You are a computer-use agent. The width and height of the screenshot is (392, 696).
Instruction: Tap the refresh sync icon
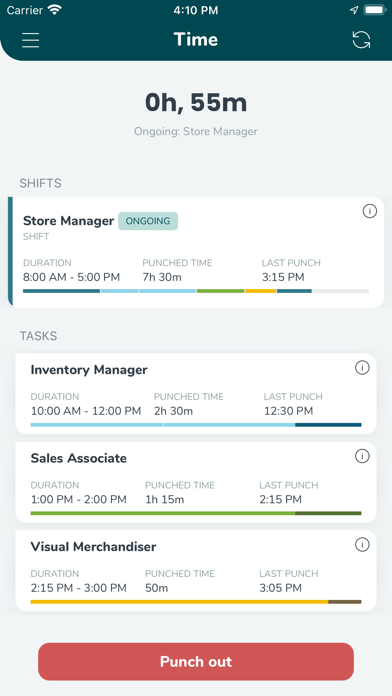361,40
